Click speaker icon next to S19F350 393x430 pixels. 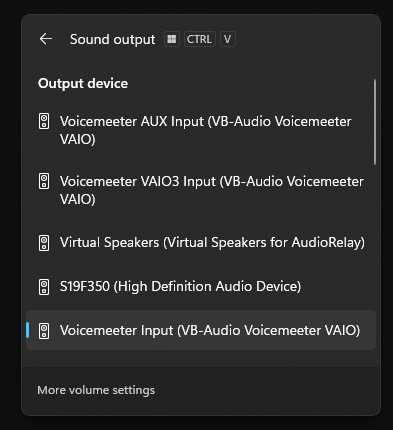[44, 287]
